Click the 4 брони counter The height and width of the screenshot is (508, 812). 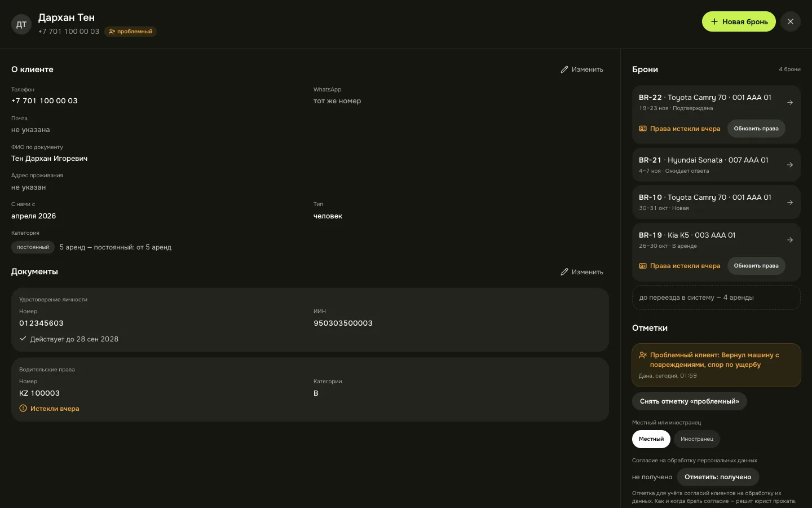click(x=789, y=69)
